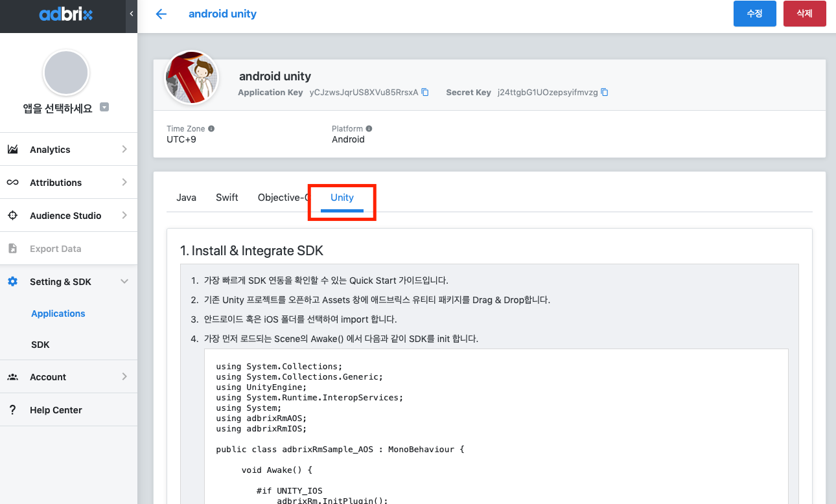The height and width of the screenshot is (504, 836).
Task: Open the app selector dropdown arrow
Action: [104, 108]
